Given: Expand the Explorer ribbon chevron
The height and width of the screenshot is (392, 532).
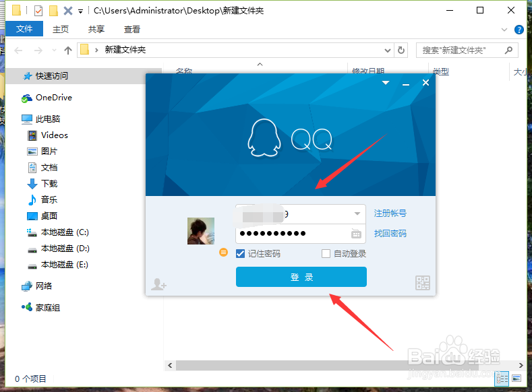Looking at the screenshot, I should click(x=504, y=30).
